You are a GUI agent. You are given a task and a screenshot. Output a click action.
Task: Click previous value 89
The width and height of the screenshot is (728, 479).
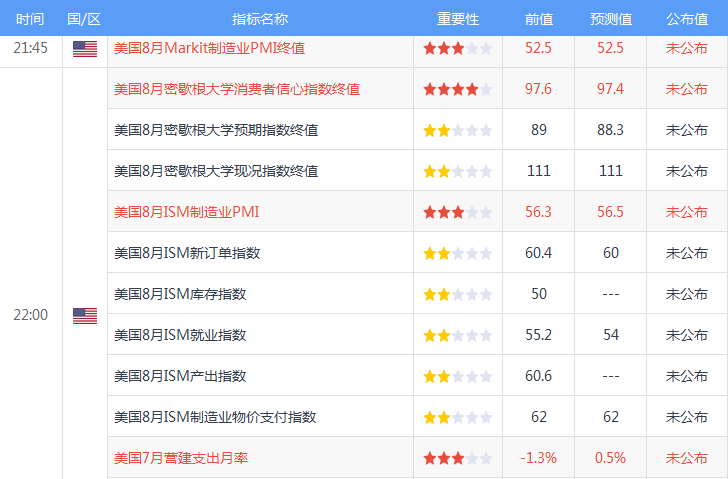click(x=539, y=130)
